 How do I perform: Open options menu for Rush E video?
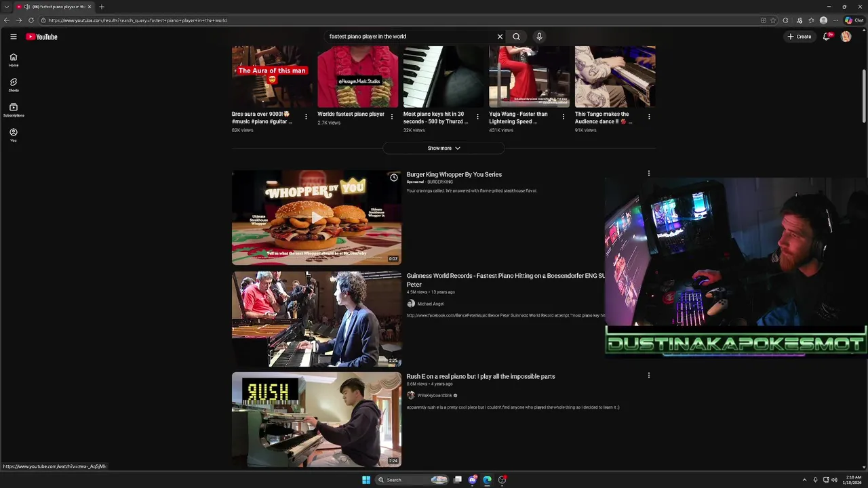[649, 375]
